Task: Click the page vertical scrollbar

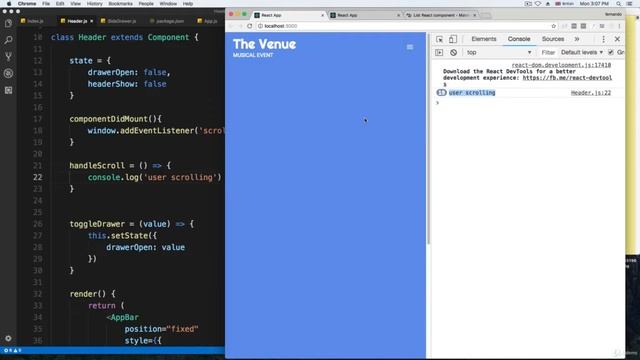Action: (428, 139)
